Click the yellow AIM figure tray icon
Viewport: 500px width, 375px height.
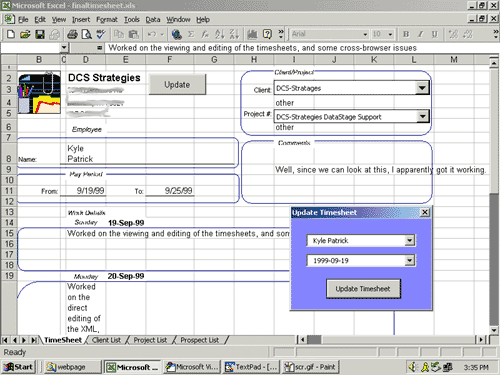coord(425,367)
